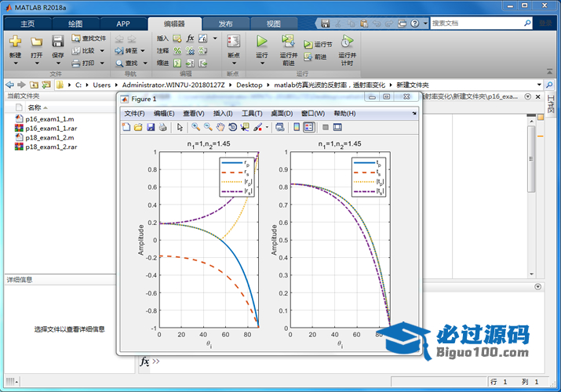Screen dimensions: 561x392
Task: Toggle Data Cursor tool in Figure 1
Action: click(x=245, y=127)
